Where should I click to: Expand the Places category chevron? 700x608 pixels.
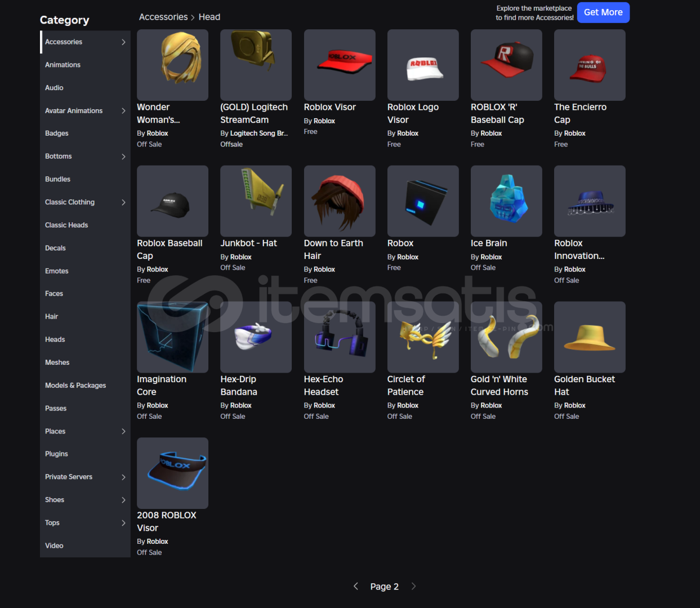coord(123,431)
